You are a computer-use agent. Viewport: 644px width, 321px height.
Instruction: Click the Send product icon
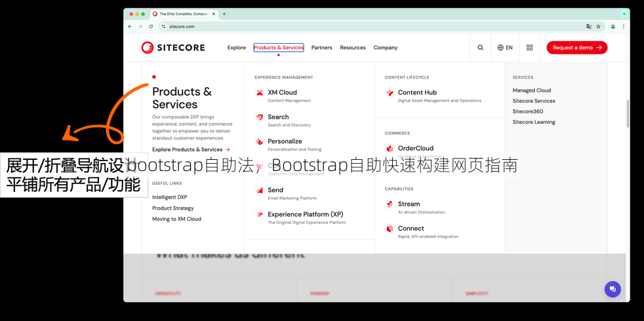tap(260, 190)
